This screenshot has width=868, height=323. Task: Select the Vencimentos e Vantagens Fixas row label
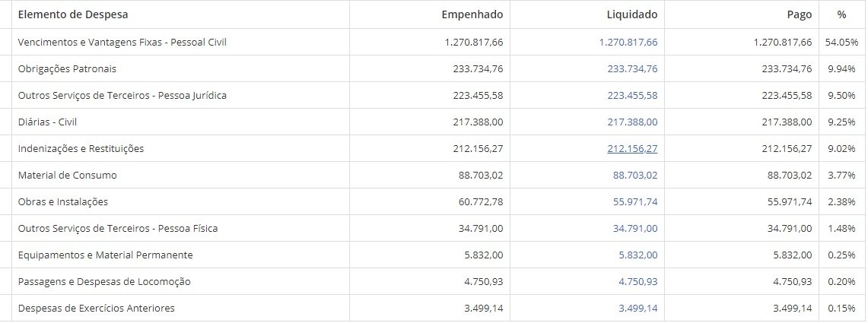click(122, 43)
